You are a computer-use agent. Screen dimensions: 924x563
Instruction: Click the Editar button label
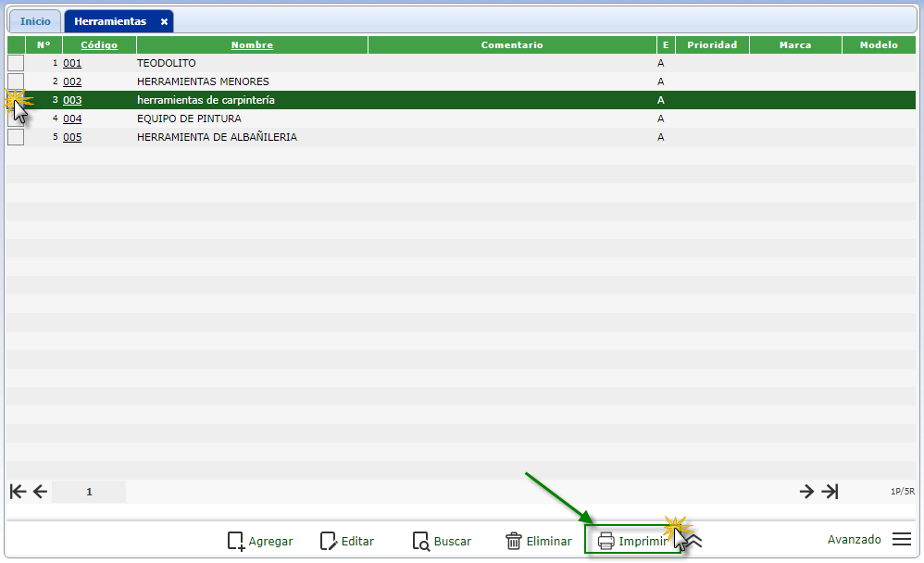(x=357, y=541)
